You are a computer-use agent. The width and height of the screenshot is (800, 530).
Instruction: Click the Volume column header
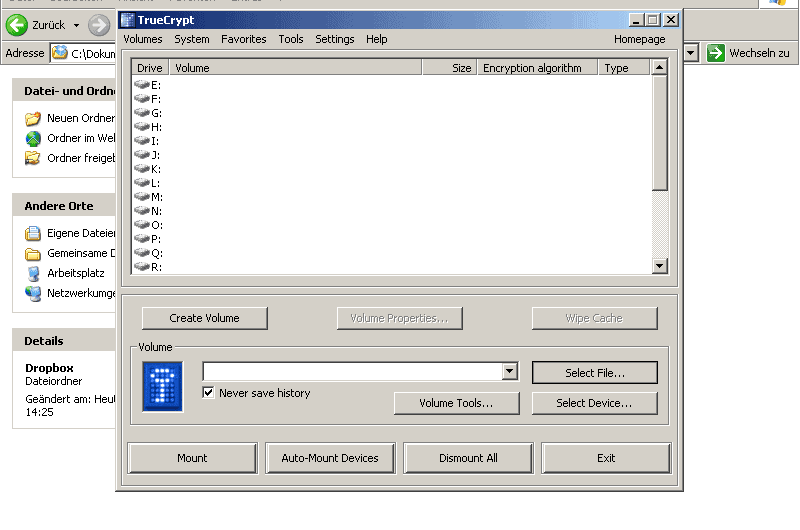tap(295, 68)
